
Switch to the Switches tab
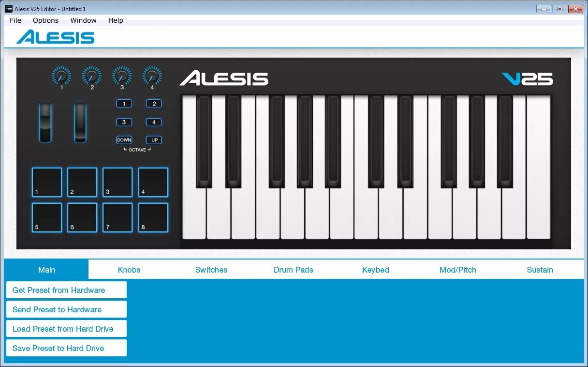pos(211,270)
